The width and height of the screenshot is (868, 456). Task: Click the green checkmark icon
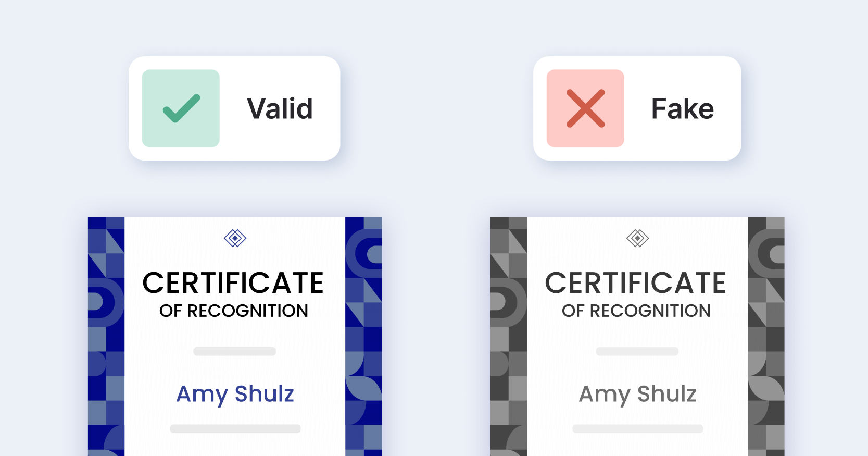181,108
